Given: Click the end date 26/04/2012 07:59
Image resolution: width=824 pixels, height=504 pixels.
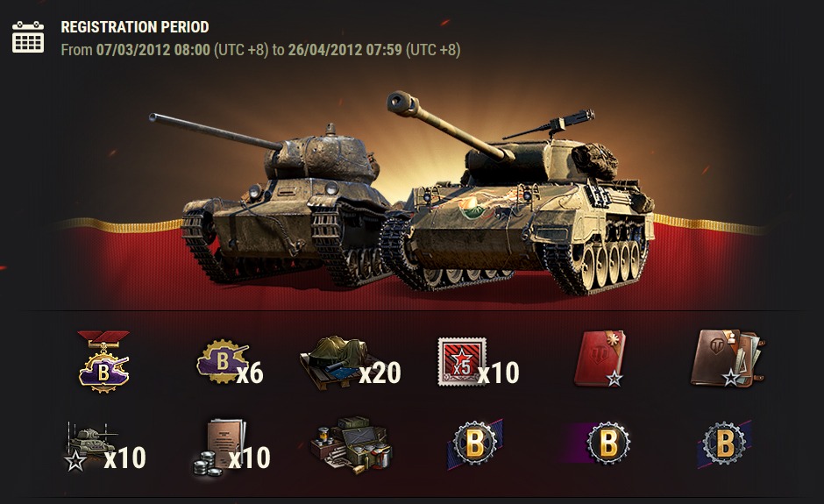Looking at the screenshot, I should (345, 50).
